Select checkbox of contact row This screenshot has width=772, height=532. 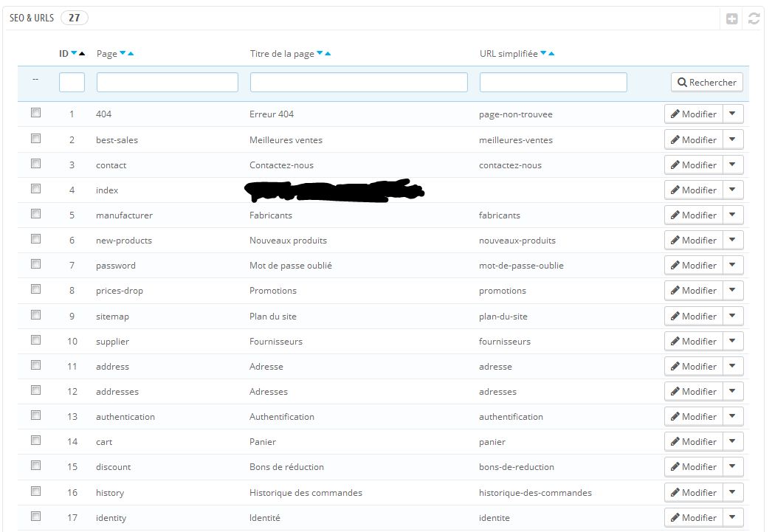pos(35,163)
